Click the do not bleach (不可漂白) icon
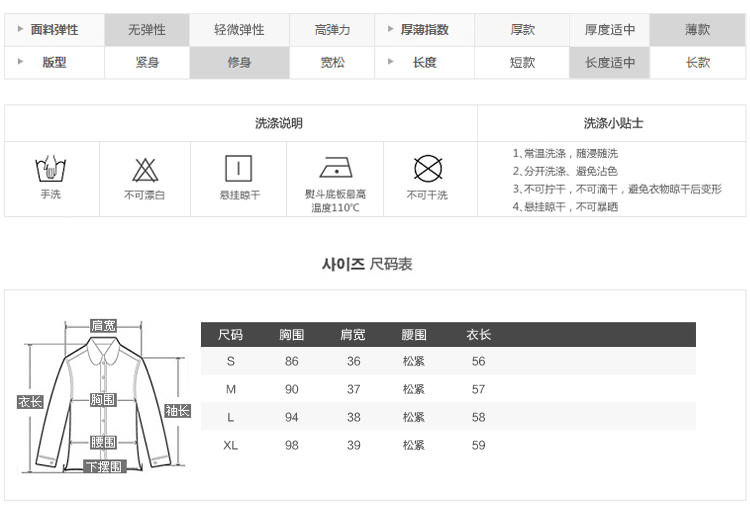 click(x=145, y=169)
